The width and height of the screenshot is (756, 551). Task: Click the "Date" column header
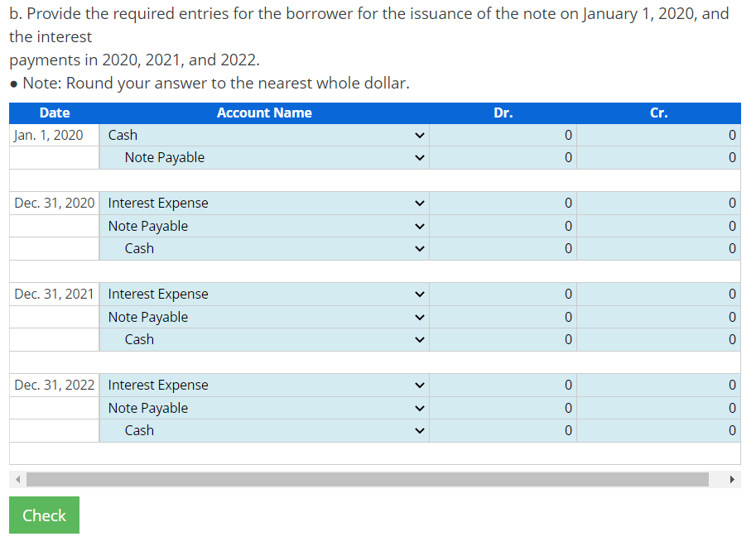point(55,113)
